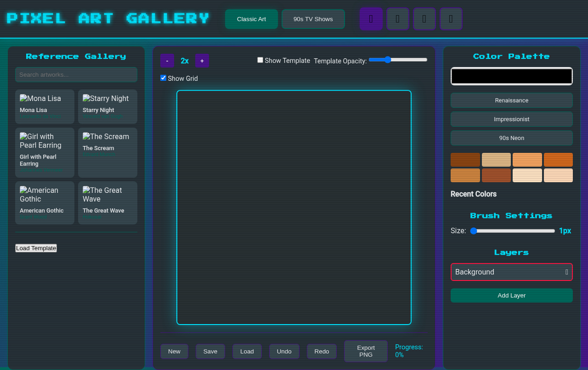Enable the Show Template checkbox

[260, 60]
